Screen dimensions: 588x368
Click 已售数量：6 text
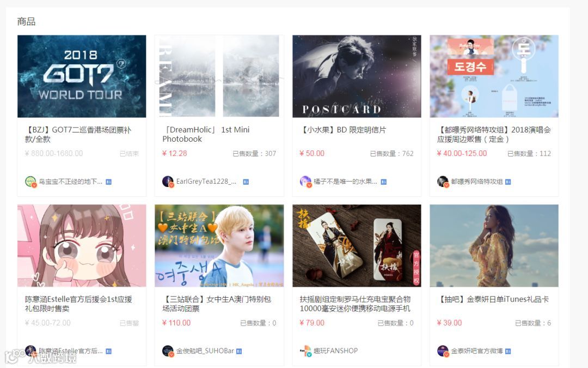[x=533, y=323]
